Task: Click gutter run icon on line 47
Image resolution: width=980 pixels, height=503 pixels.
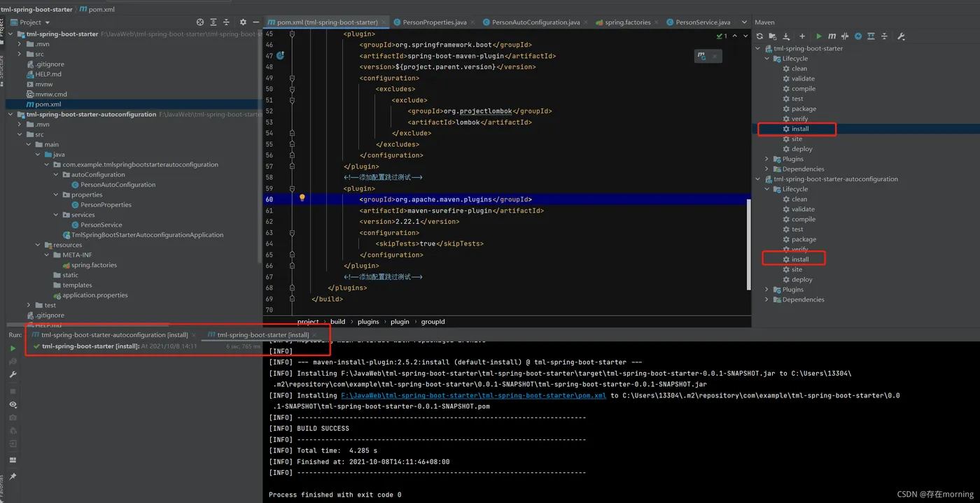Action: click(280, 55)
